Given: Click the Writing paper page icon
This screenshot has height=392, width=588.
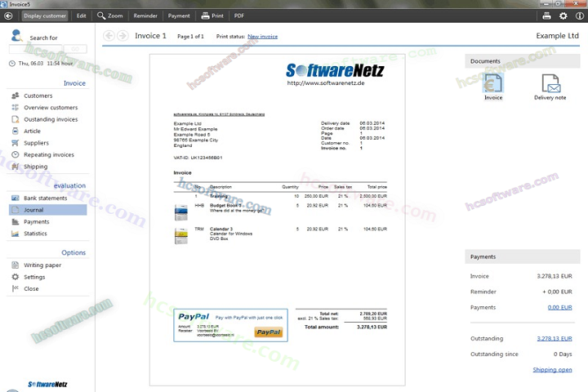Looking at the screenshot, I should (15, 265).
